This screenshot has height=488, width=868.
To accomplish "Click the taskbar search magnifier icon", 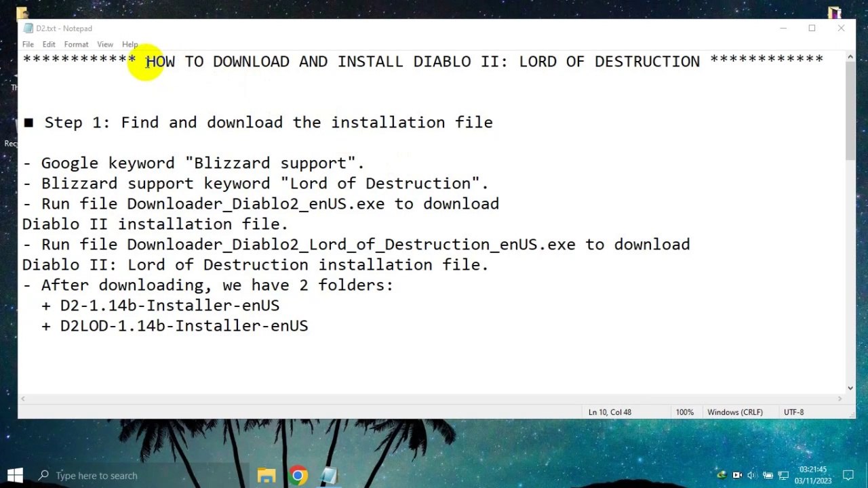I will tap(43, 475).
